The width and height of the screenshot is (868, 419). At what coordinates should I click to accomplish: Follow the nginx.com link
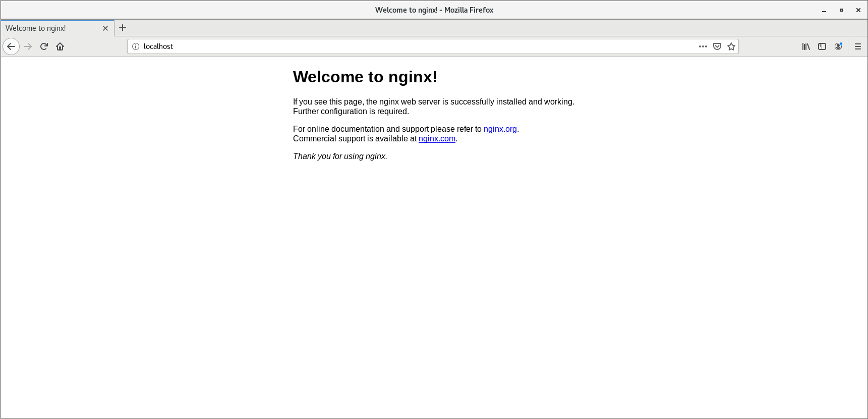437,139
